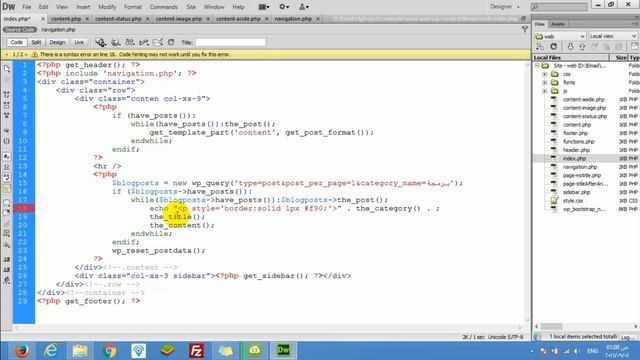Viewport: 640px width, 360px height.
Task: Click the highlighted line 18 error marker
Action: coord(24,208)
